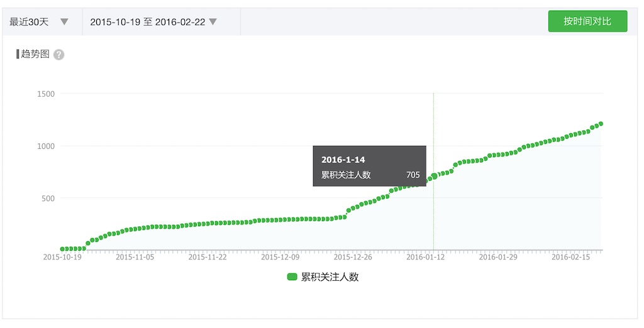
Task: Click the 1000 y-axis label
Action: [46, 146]
